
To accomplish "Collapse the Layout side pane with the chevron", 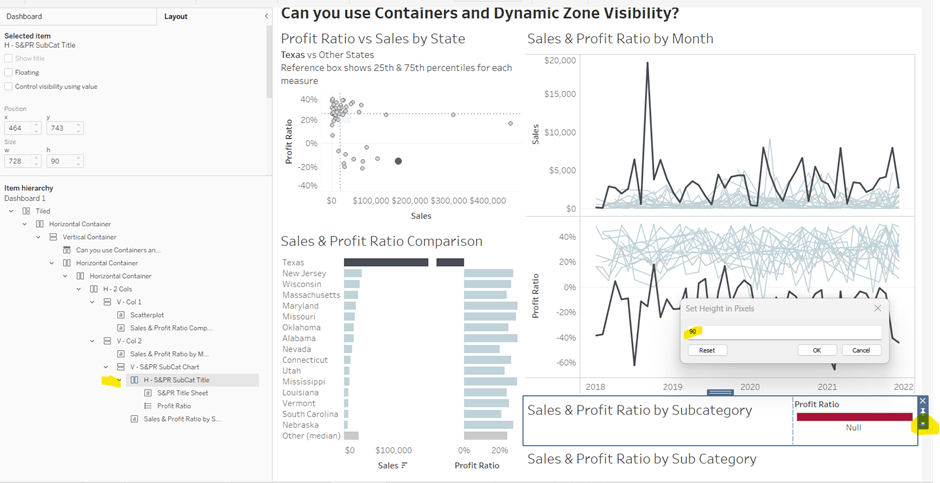I will pos(266,17).
